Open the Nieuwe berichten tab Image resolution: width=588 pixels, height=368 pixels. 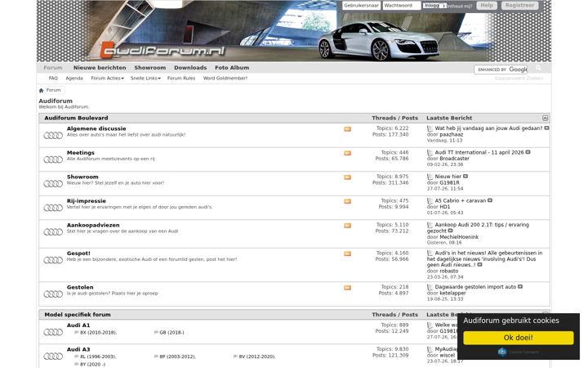100,68
